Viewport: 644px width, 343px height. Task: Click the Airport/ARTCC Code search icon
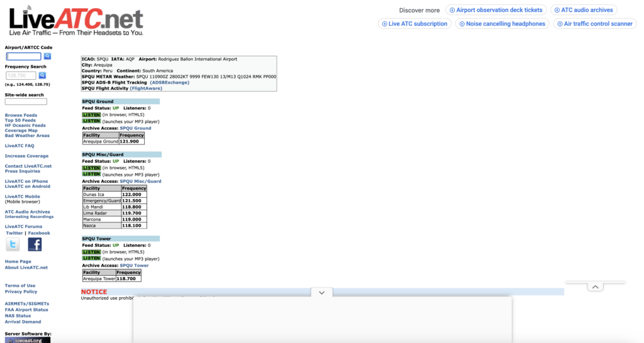pos(47,57)
